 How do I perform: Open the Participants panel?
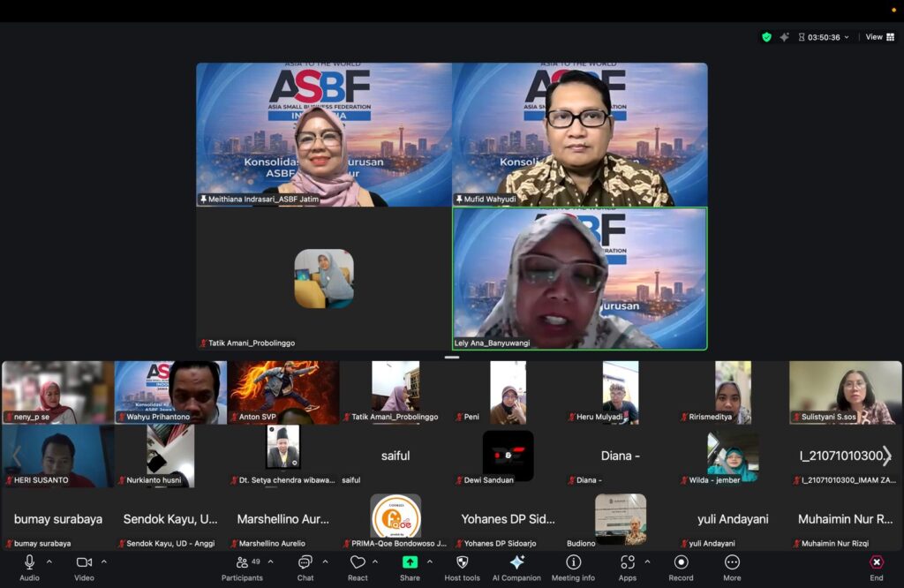tap(242, 567)
